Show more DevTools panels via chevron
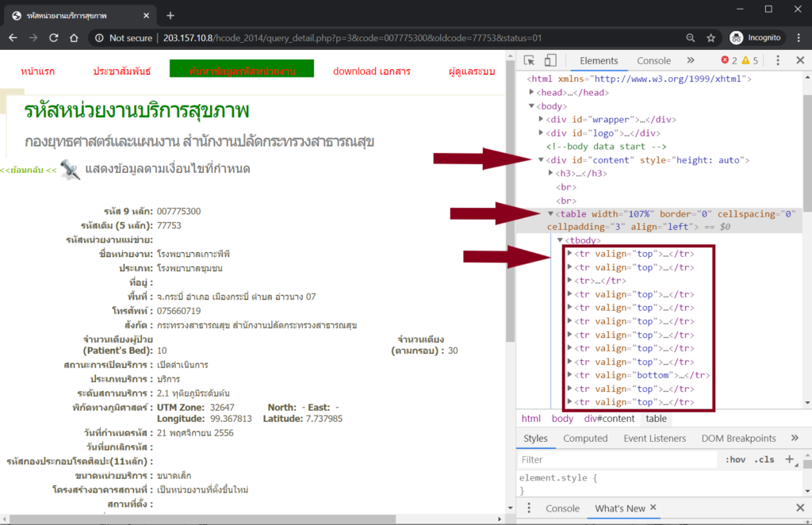Screen dimensions: 812x525 click(x=690, y=61)
